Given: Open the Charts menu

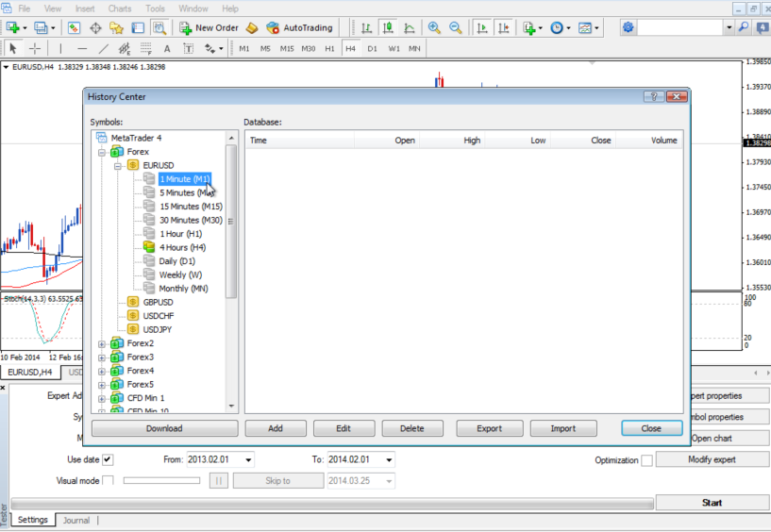Looking at the screenshot, I should 120,8.
